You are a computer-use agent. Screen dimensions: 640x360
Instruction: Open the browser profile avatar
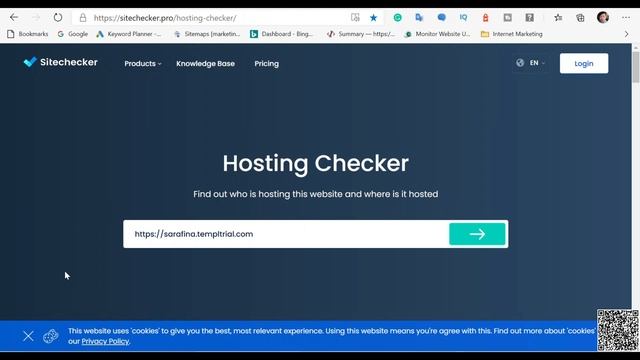click(603, 17)
